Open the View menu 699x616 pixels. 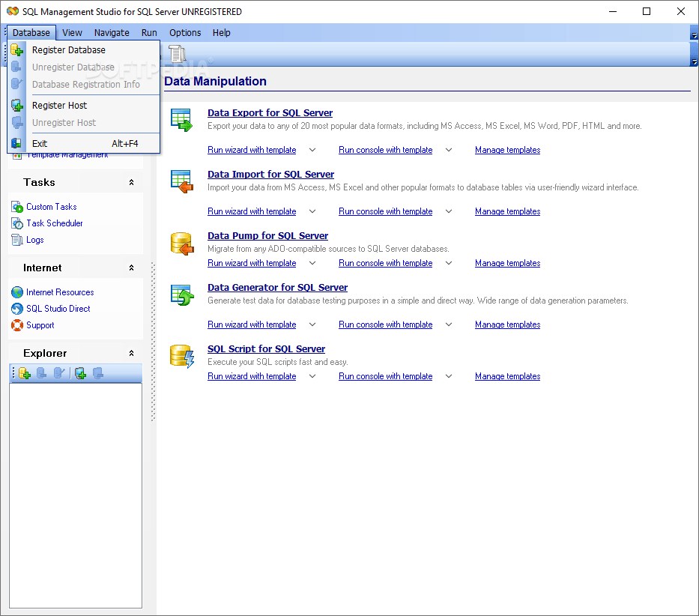[72, 32]
